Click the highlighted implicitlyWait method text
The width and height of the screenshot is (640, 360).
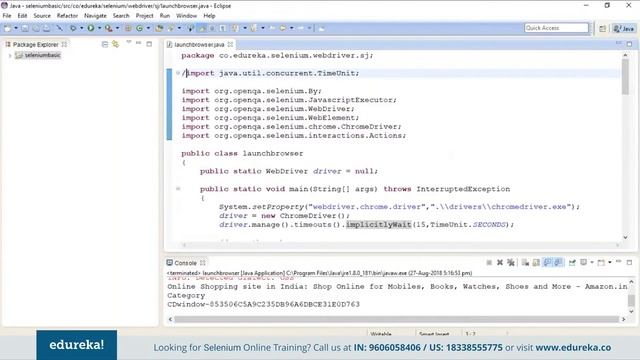point(379,224)
